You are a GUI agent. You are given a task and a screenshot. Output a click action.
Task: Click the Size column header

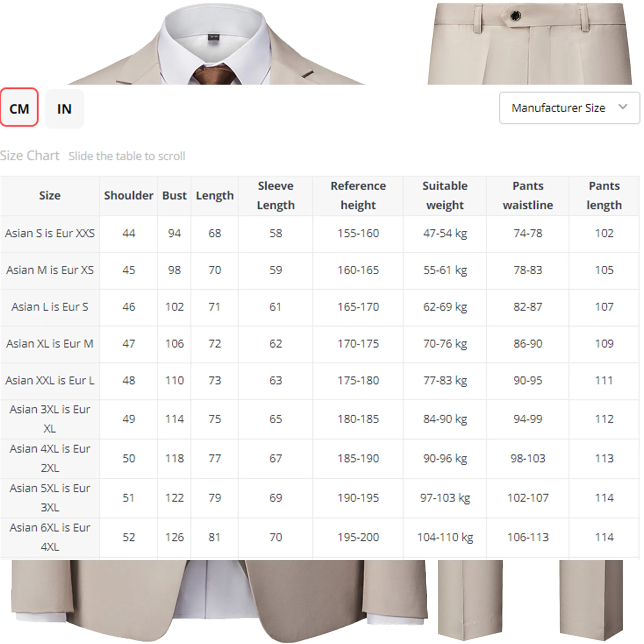50,196
